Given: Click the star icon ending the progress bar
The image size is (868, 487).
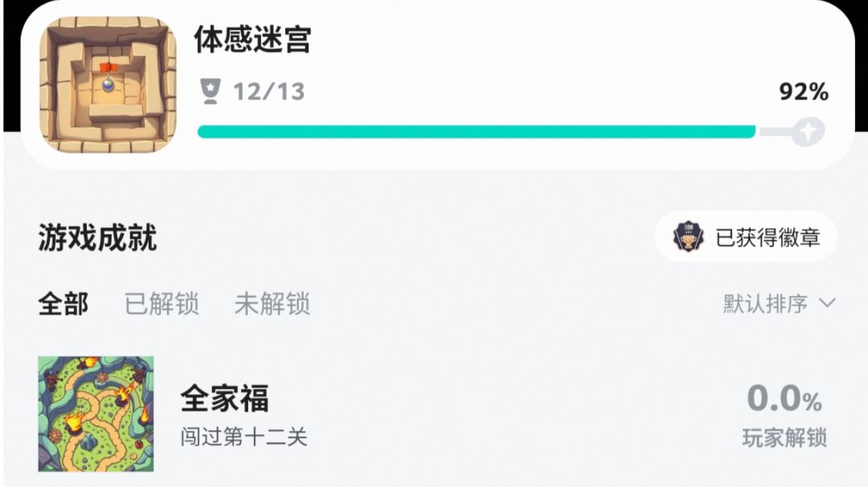Looking at the screenshot, I should pyautogui.click(x=807, y=131).
